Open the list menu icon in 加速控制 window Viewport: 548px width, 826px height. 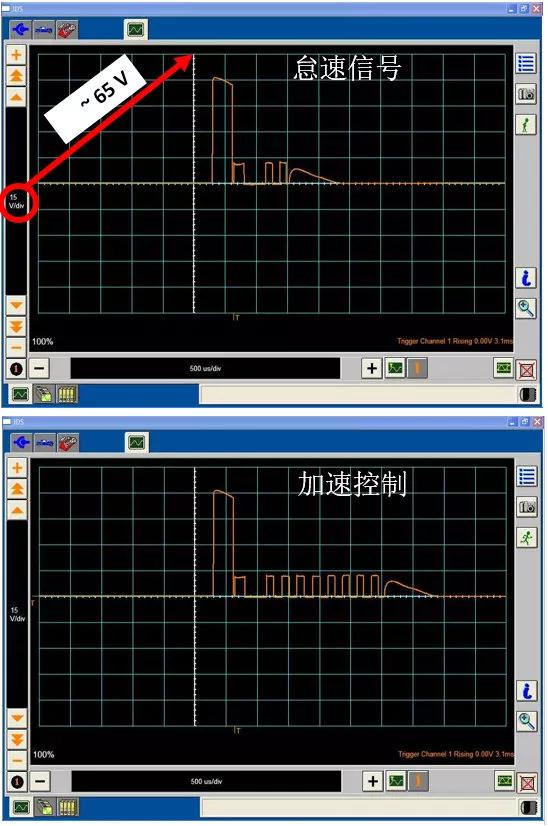click(x=526, y=477)
